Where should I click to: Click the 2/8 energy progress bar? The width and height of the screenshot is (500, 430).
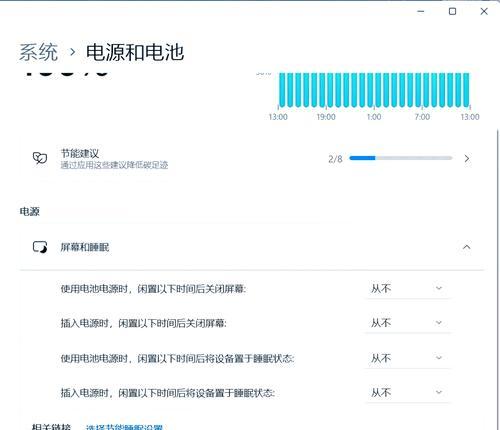click(401, 158)
